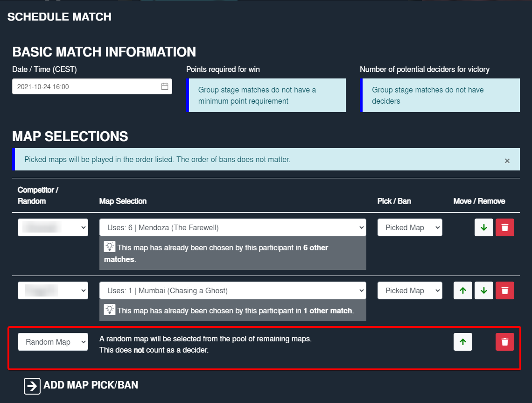Move Mumbai map up using green up arrow
The image size is (532, 403).
462,290
